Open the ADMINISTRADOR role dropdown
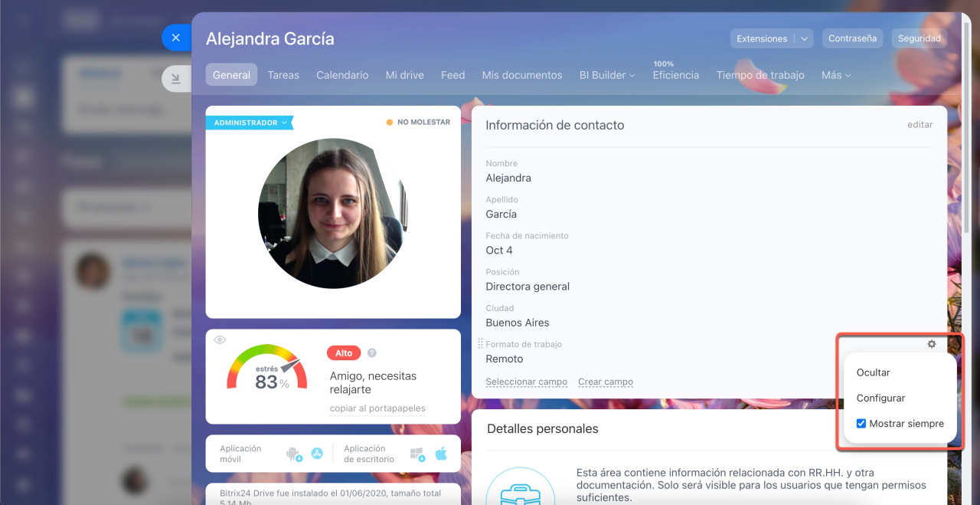 pos(250,123)
